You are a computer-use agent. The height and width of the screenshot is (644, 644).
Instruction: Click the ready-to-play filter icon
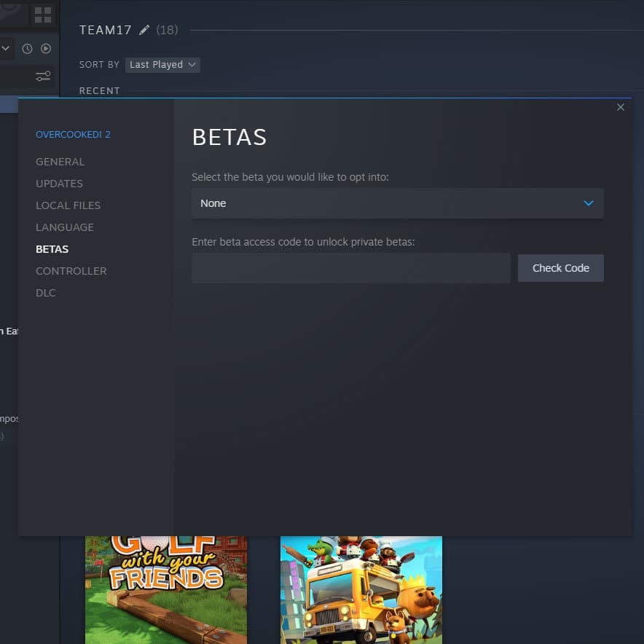click(x=46, y=49)
